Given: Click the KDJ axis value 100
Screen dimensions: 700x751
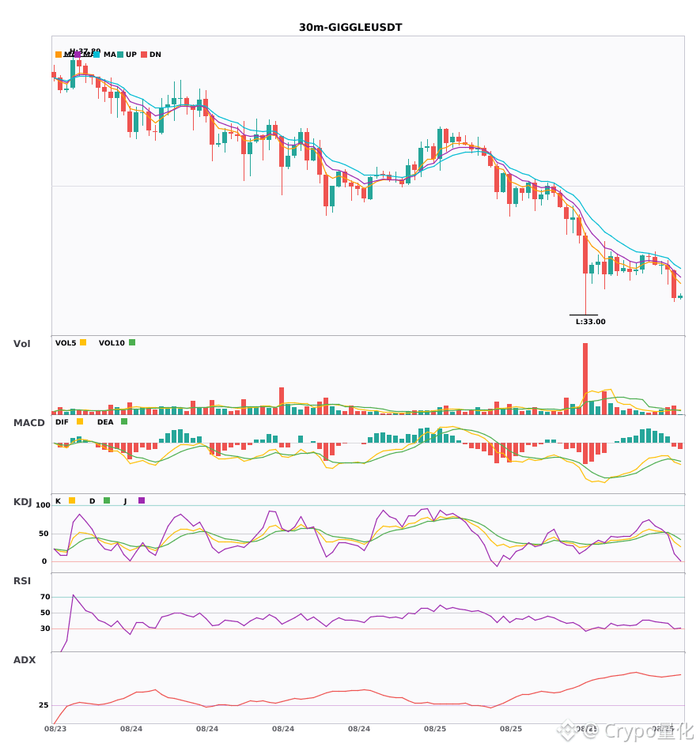Looking at the screenshot, I should pyautogui.click(x=43, y=505).
